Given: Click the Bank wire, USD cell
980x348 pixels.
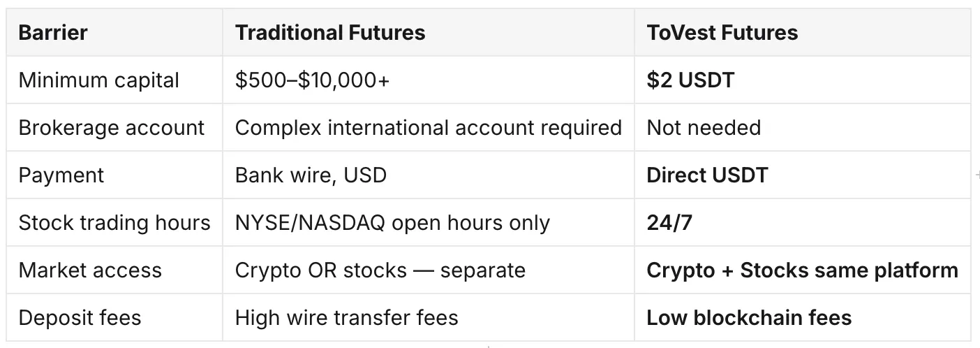Looking at the screenshot, I should [311, 175].
